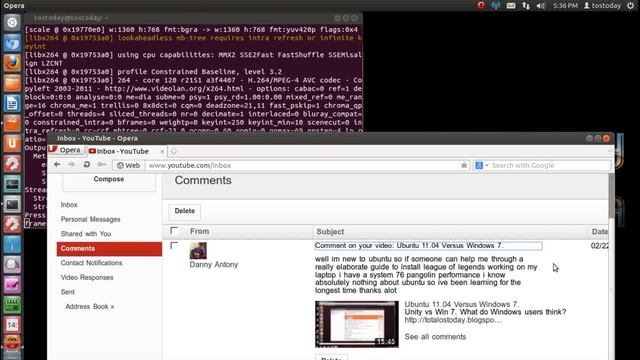Image resolution: width=640 pixels, height=360 pixels.
Task: Tick the select-all checkbox in the From header
Action: (174, 231)
